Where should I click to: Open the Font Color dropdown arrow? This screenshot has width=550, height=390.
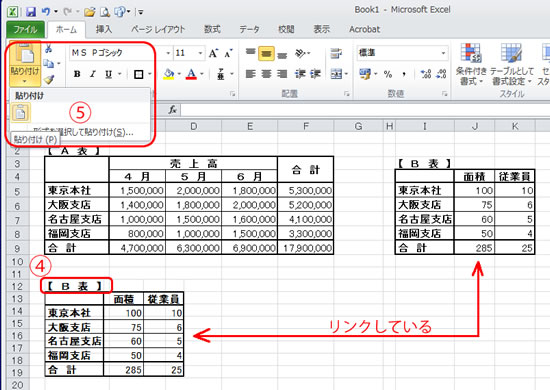(202, 74)
